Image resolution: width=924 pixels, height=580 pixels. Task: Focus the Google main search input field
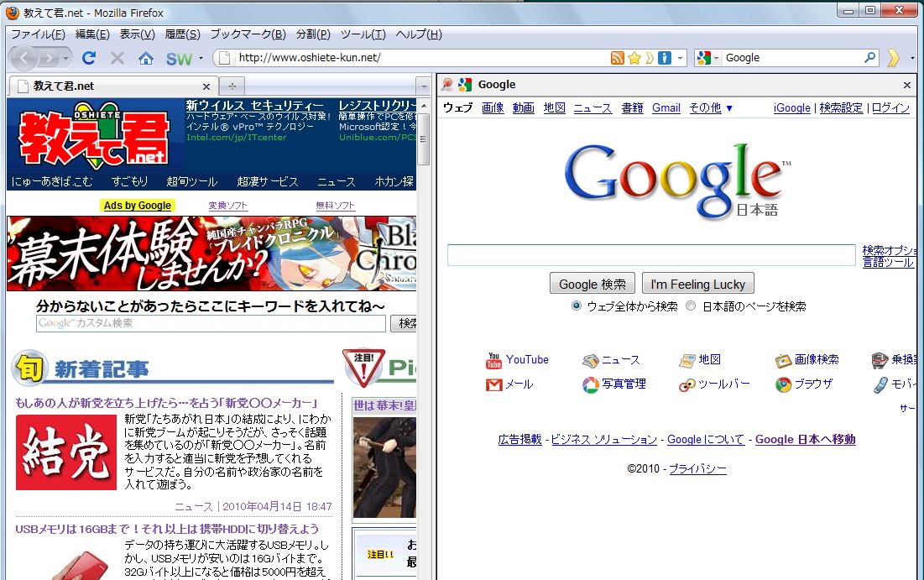(651, 254)
